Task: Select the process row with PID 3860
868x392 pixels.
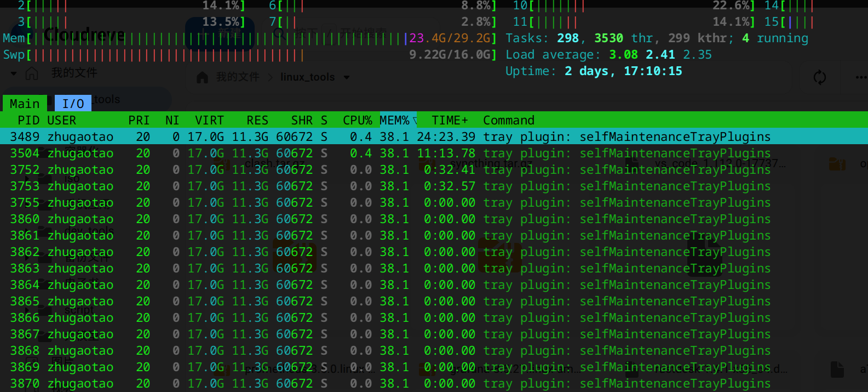Action: tap(434, 219)
